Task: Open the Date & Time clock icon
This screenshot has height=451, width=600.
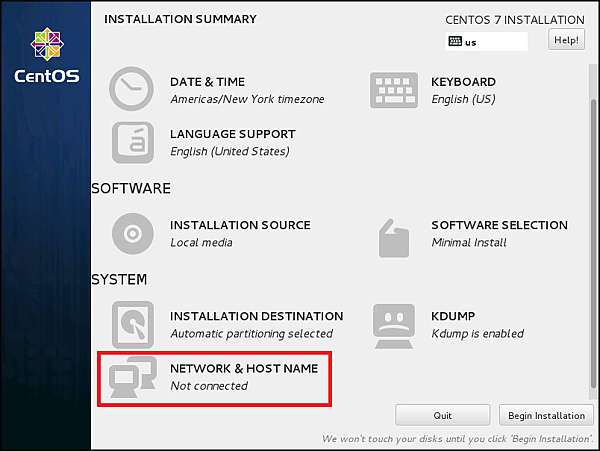Action: 131,89
